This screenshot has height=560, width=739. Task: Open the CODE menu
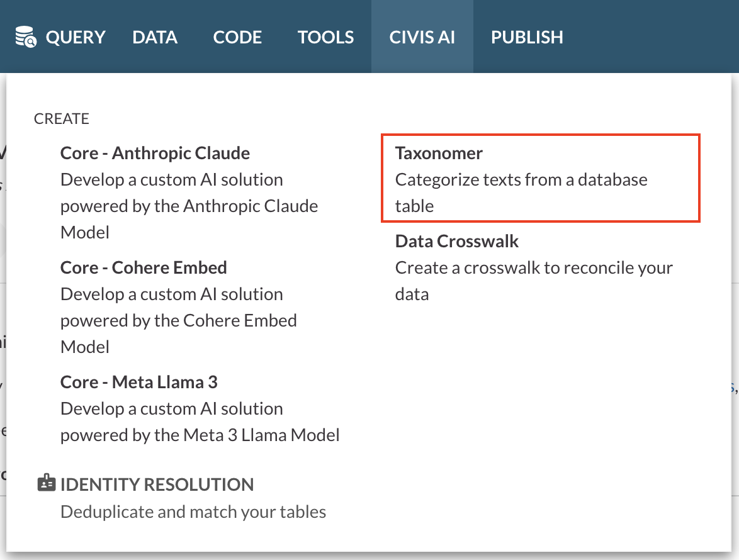coord(237,37)
